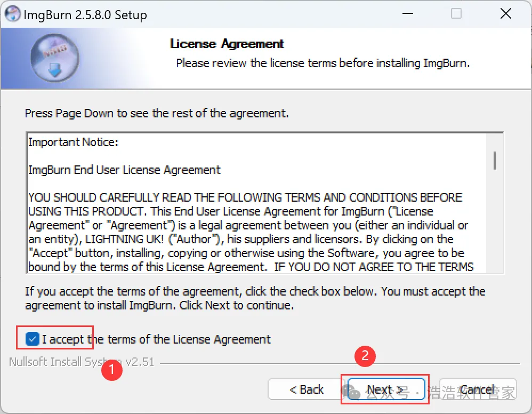The width and height of the screenshot is (532, 414).
Task: Minimize the ImgBurn Setup window
Action: tap(407, 13)
